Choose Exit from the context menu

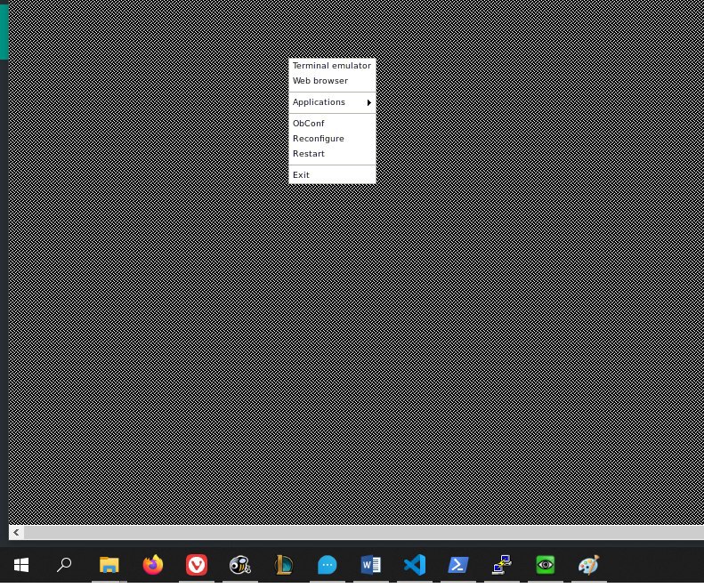coord(332,175)
